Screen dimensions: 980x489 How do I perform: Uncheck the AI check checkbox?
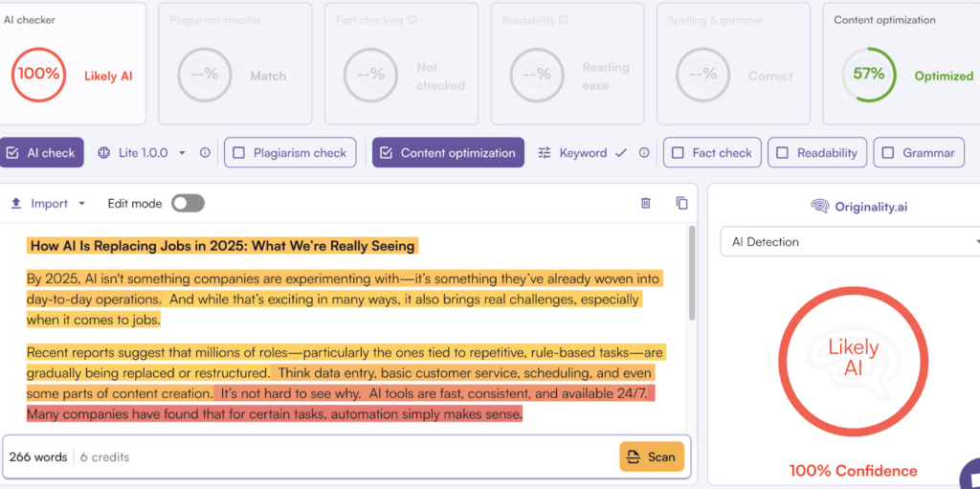[11, 152]
